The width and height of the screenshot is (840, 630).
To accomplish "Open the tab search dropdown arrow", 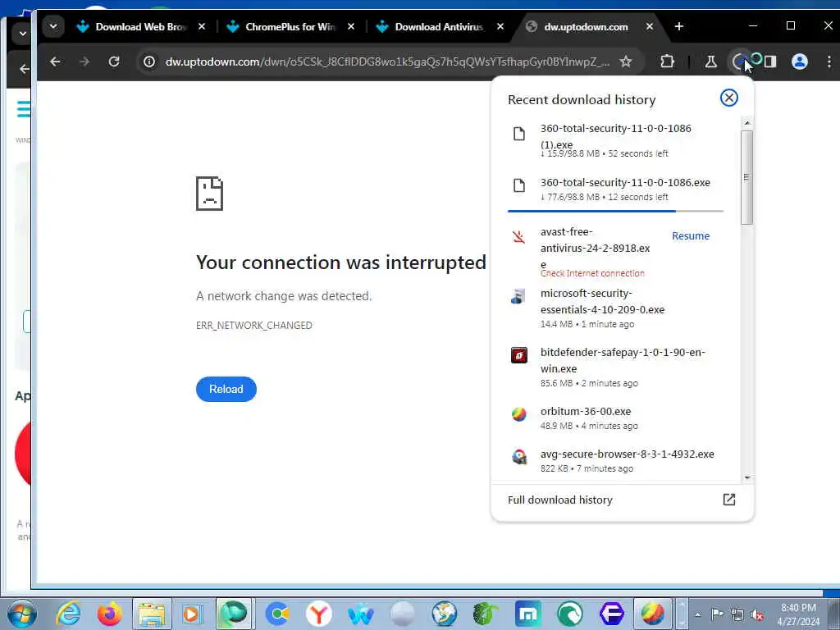I will point(53,25).
